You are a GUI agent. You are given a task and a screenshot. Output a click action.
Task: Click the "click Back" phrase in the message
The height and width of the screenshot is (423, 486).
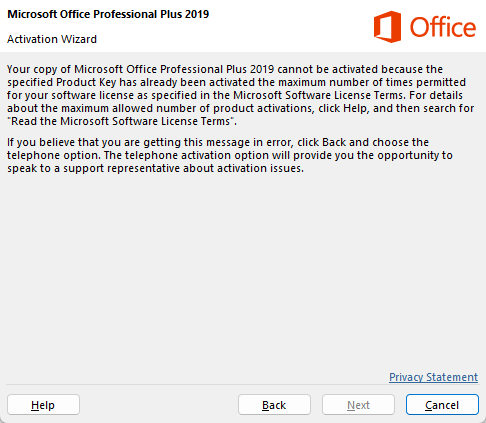[x=322, y=142]
